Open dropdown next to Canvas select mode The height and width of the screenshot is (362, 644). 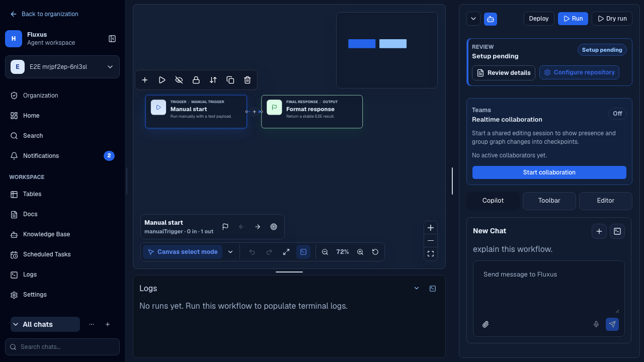click(x=230, y=252)
